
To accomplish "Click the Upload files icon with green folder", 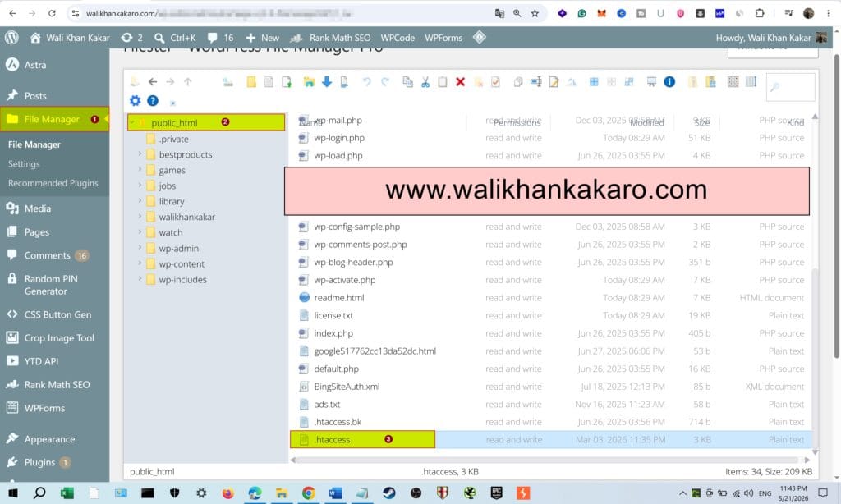I will coord(309,81).
